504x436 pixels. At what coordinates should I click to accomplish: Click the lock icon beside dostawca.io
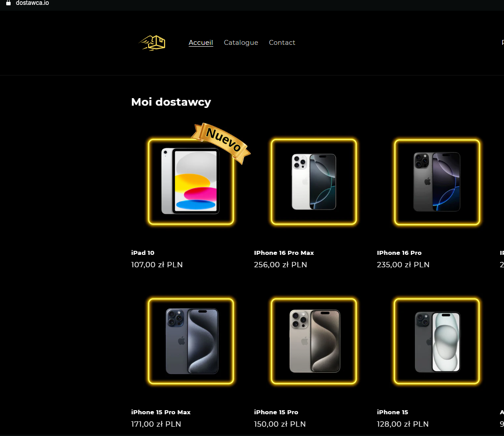[8, 3]
